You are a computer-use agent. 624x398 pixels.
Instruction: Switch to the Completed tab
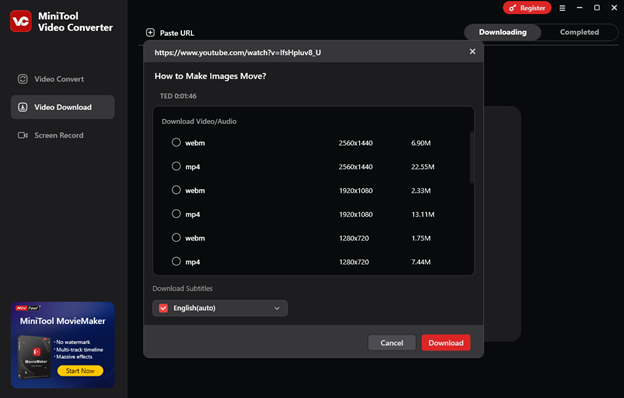click(x=579, y=32)
